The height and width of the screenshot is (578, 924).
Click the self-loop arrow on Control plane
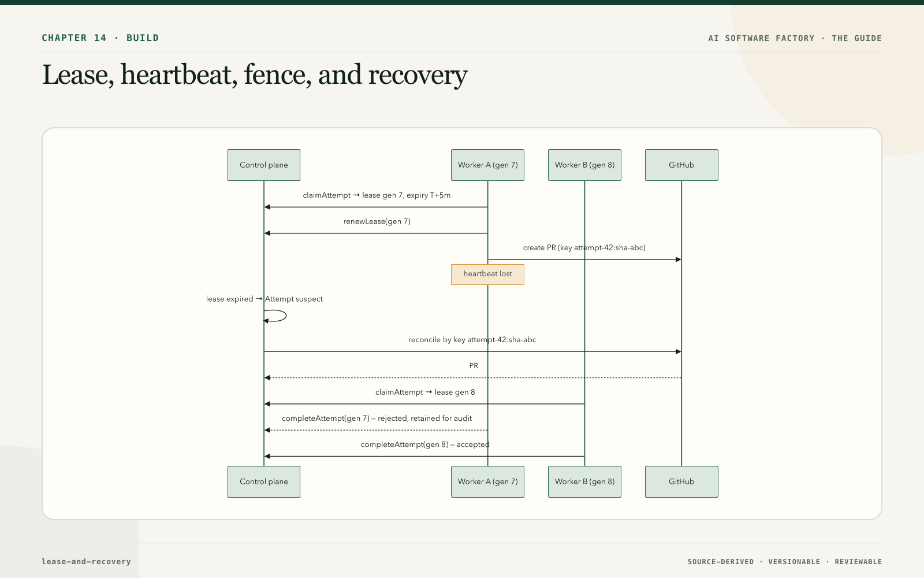(275, 316)
